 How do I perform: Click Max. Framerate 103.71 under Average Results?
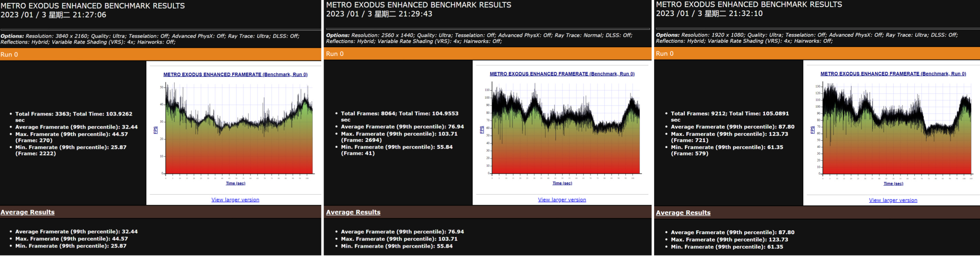click(399, 239)
